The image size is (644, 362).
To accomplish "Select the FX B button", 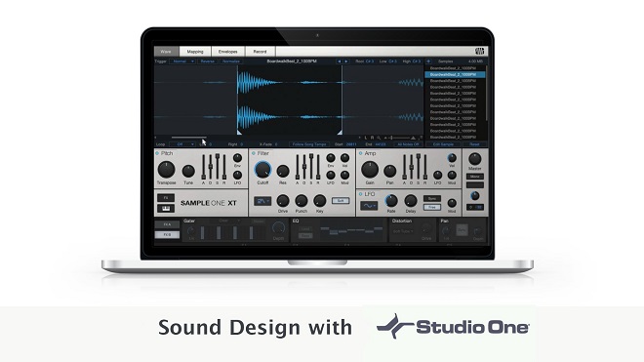I will pyautogui.click(x=167, y=234).
